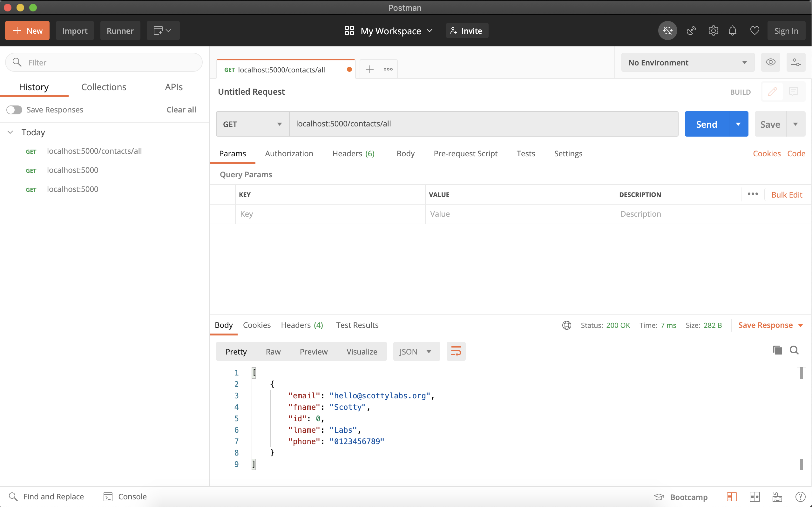
Task: Click the blue Send button
Action: pos(707,124)
